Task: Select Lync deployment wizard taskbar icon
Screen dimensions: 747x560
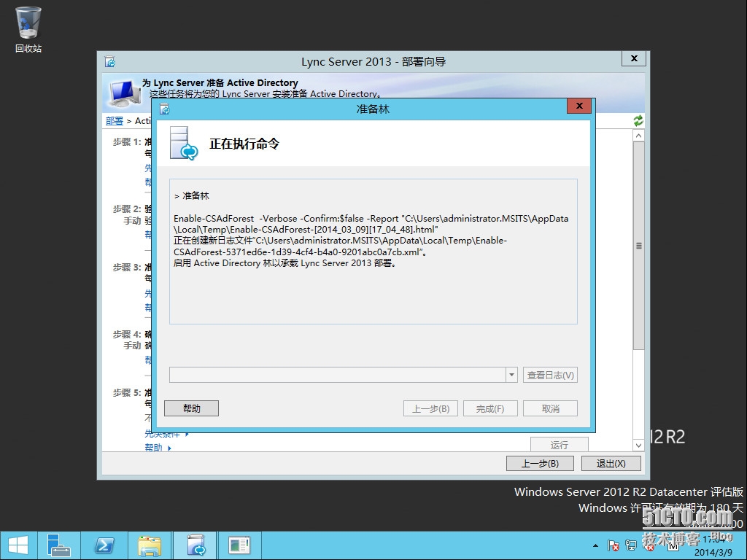Action: click(x=195, y=545)
